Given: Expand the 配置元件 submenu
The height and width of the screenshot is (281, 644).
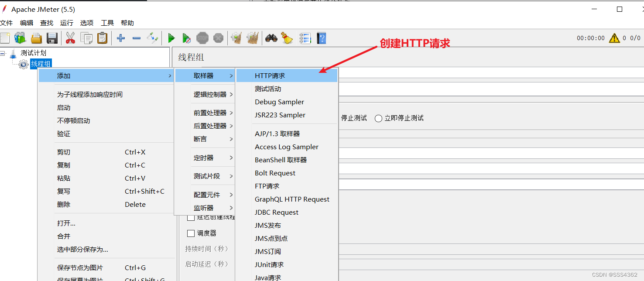Looking at the screenshot, I should [205, 195].
